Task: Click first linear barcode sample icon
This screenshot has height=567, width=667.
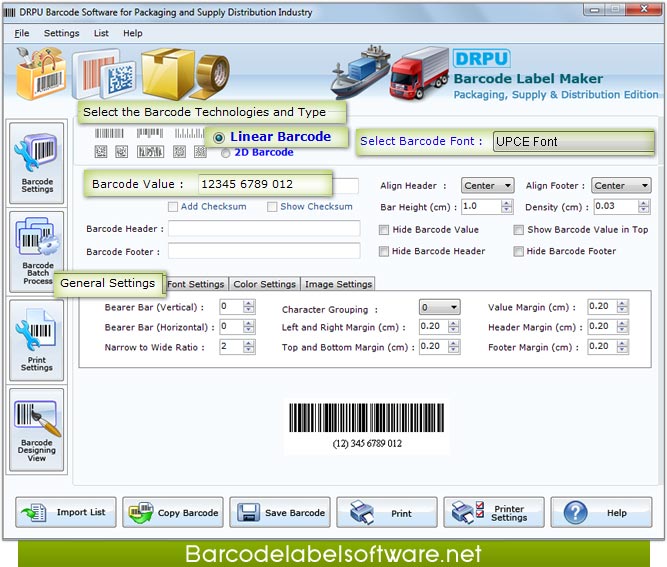Action: click(109, 133)
